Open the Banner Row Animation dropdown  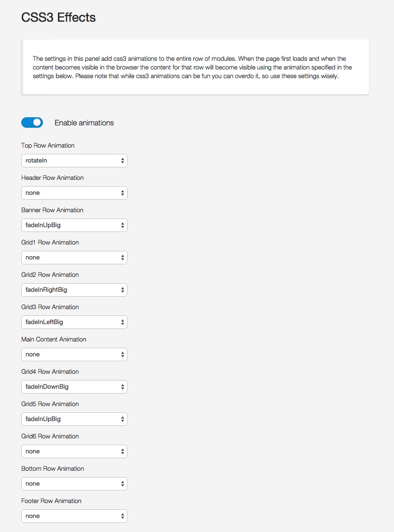(x=74, y=225)
